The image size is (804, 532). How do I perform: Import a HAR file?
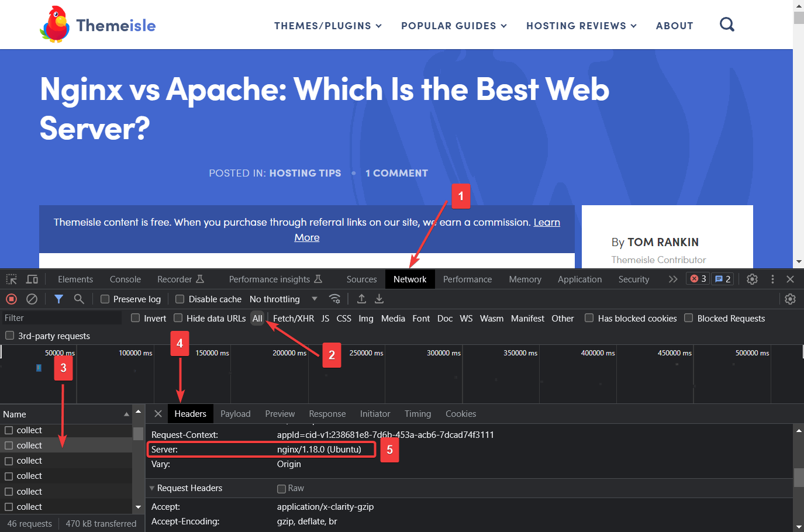361,299
